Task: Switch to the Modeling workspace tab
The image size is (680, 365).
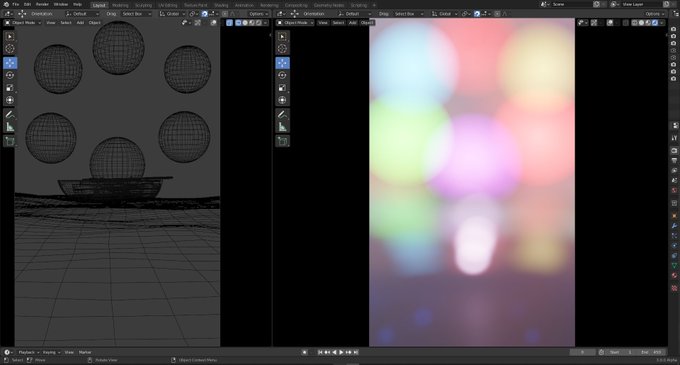Action: pyautogui.click(x=120, y=5)
